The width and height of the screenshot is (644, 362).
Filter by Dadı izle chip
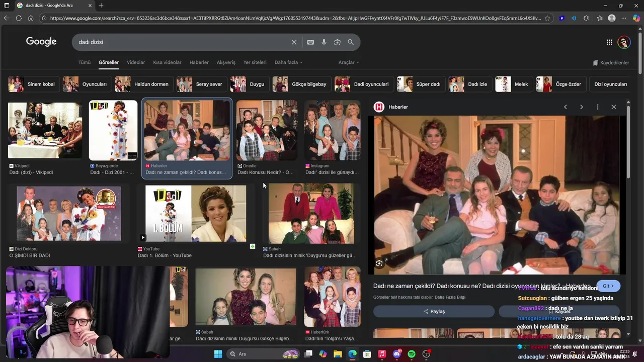tap(471, 84)
